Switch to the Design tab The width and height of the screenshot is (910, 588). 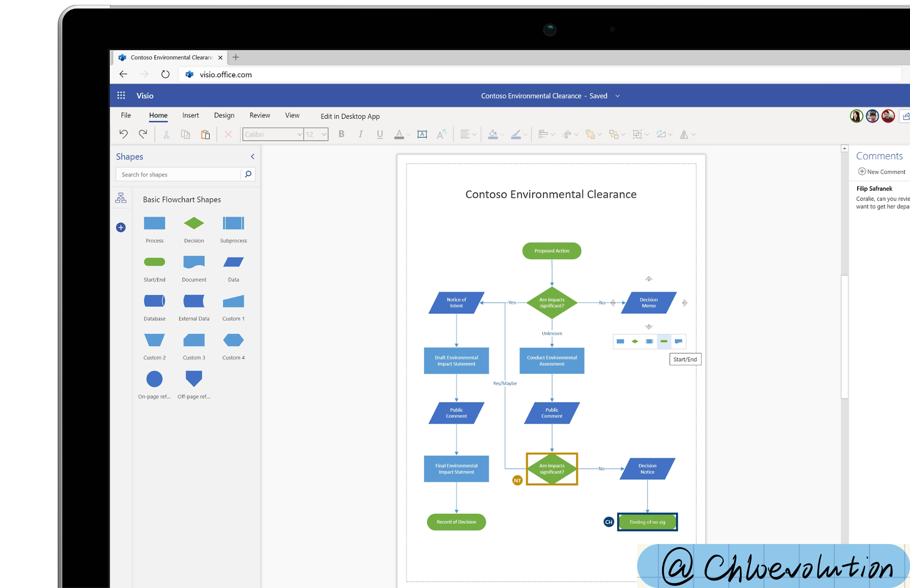[x=224, y=115]
